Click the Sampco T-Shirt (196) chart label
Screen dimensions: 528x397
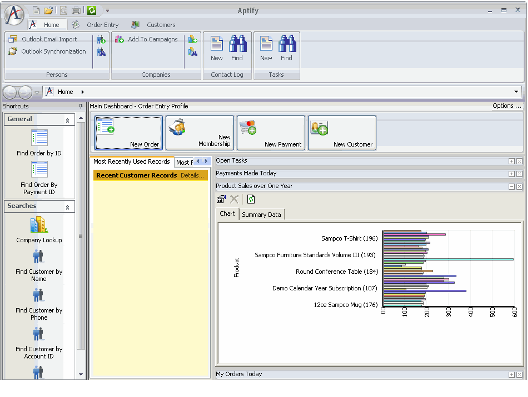(350, 239)
